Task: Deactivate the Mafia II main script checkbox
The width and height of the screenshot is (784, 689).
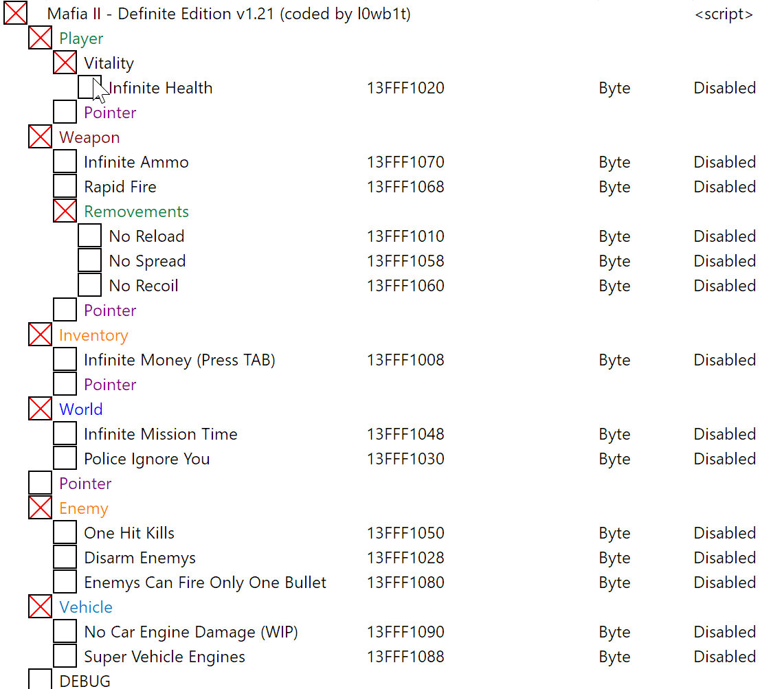Action: coord(16,14)
